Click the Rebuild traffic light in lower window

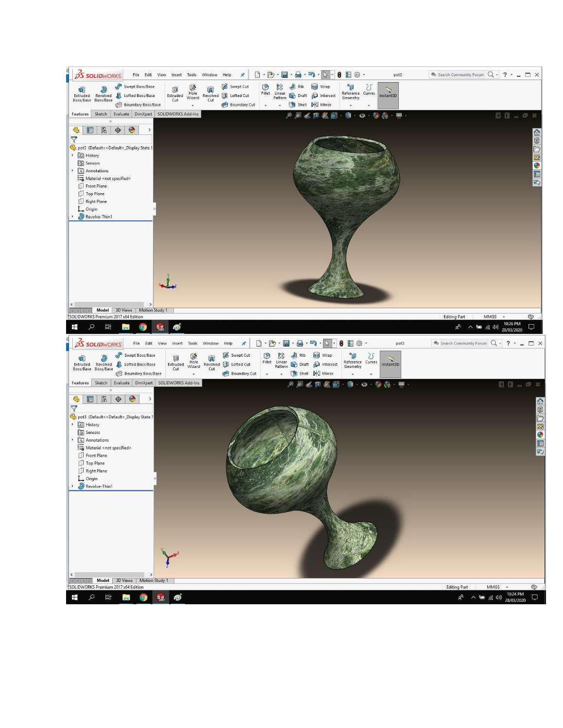[x=341, y=344]
